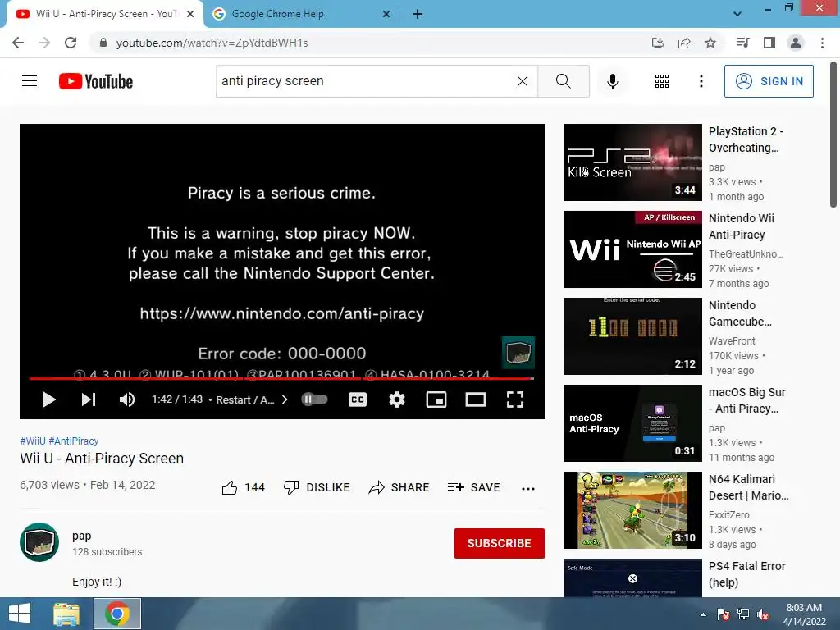Open Chrome's three-dot main menu
The image size is (840, 630).
(822, 43)
